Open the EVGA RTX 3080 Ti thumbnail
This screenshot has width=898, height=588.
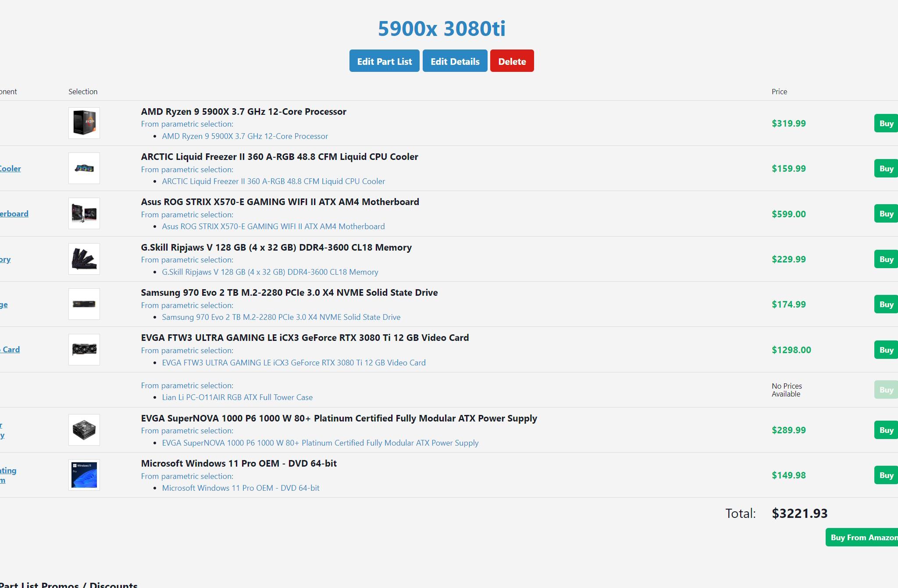(84, 350)
